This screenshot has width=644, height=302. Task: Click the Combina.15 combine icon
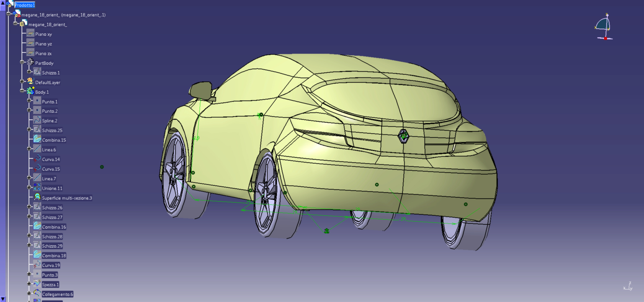click(x=37, y=139)
